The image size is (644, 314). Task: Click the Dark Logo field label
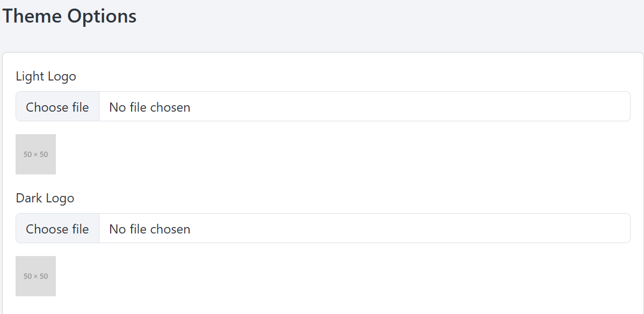[x=45, y=198]
